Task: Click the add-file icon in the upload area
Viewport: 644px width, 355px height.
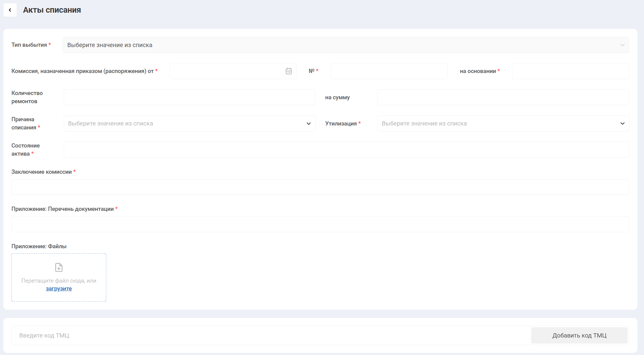Action: pos(59,268)
